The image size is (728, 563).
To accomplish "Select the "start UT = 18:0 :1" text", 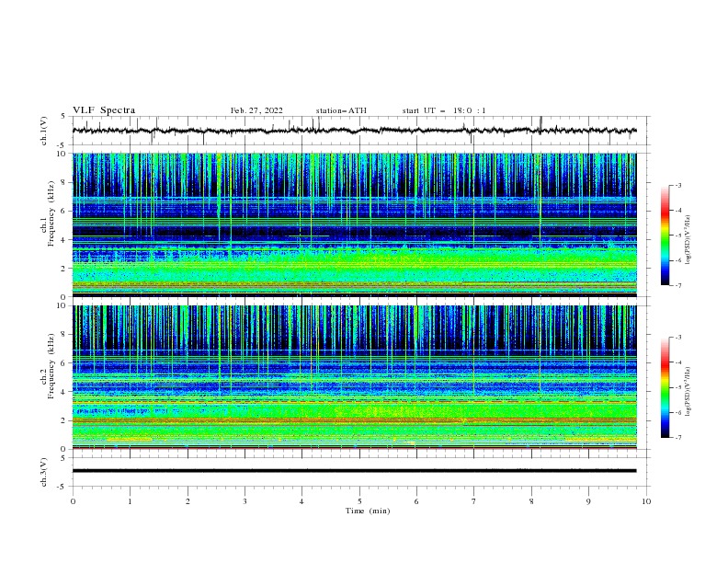I will point(444,110).
